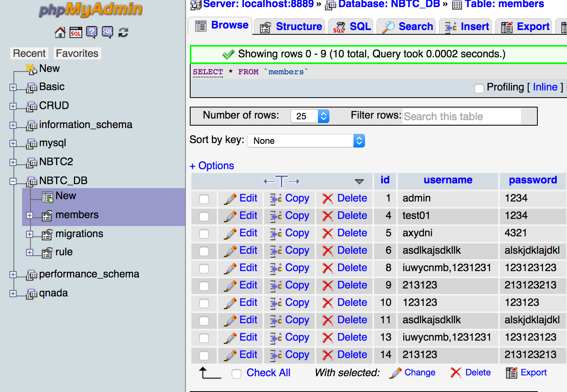Expand the Basic database node
The width and height of the screenshot is (567, 392).
(13, 87)
